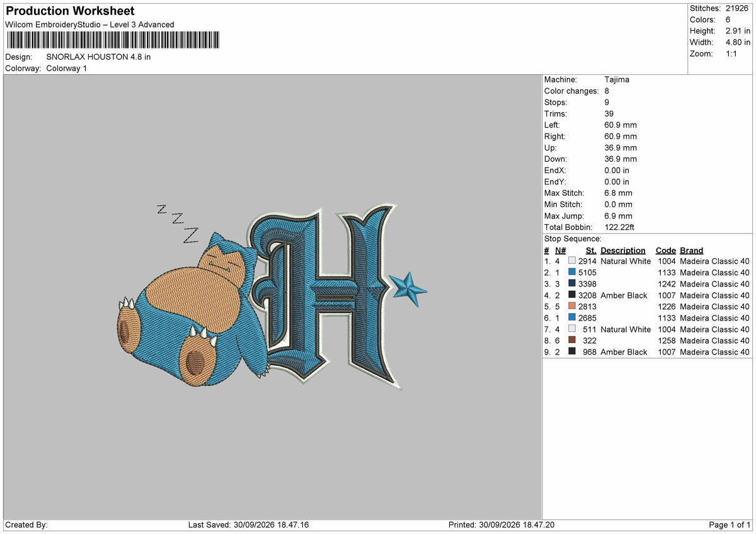Click the EndY: label
Screen dimensions: 756x534
tap(556, 181)
